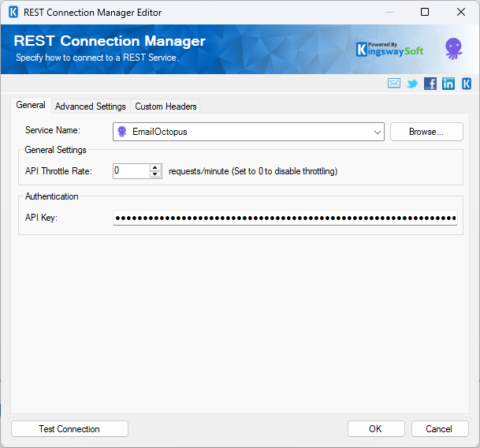Select the EmailOctopus service name text
The height and width of the screenshot is (448, 480).
click(x=159, y=132)
